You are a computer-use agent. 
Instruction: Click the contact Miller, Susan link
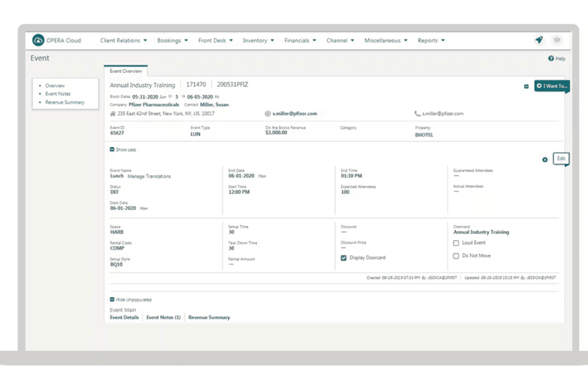tap(214, 105)
